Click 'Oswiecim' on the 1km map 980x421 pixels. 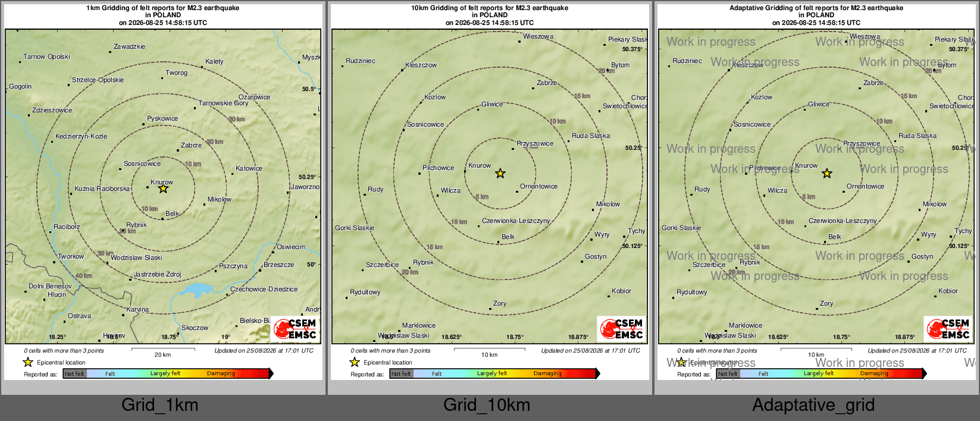[291, 247]
